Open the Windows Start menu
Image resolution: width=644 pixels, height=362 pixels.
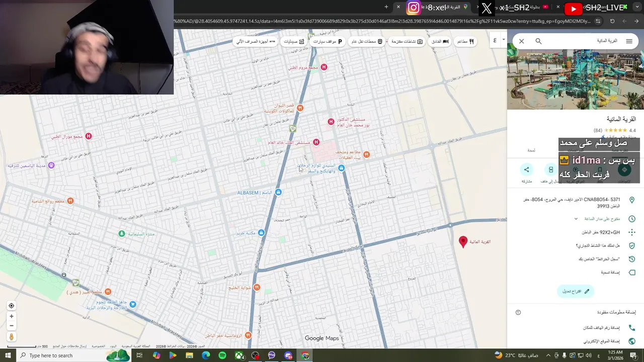(x=8, y=355)
